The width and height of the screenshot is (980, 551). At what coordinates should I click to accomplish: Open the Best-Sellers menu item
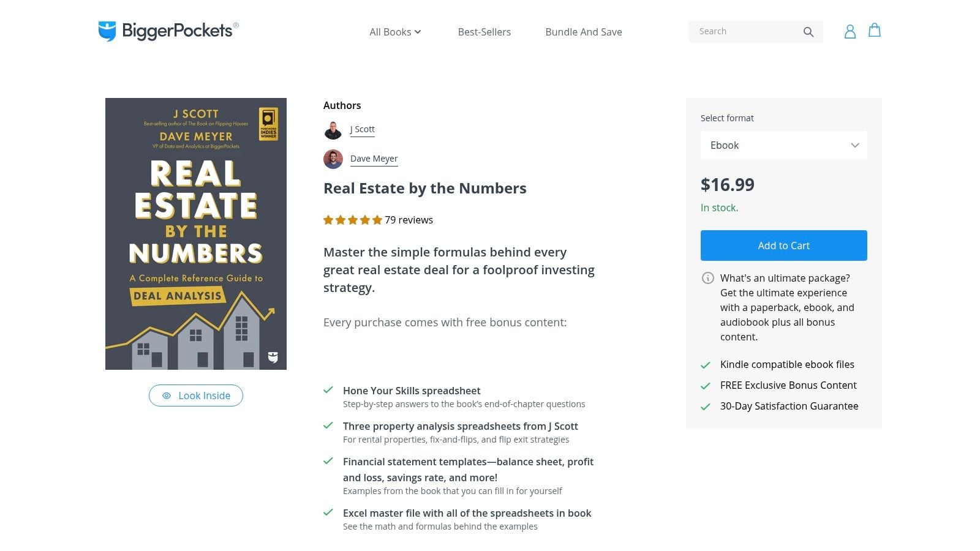pos(484,32)
